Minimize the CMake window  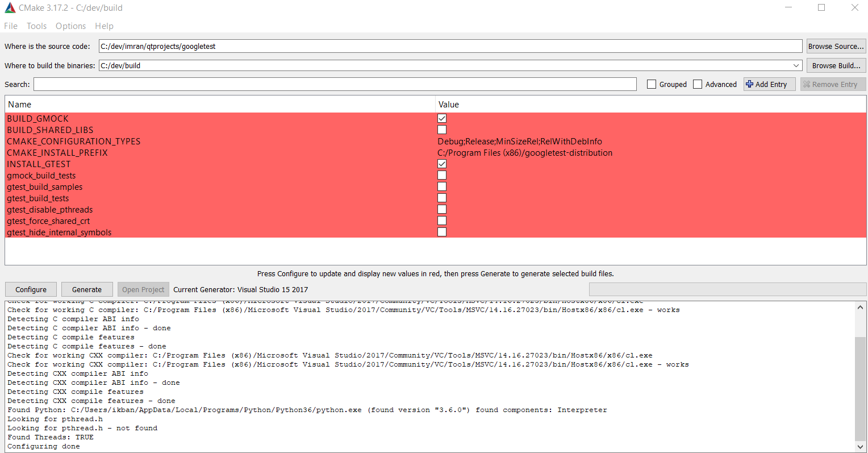(x=788, y=7)
